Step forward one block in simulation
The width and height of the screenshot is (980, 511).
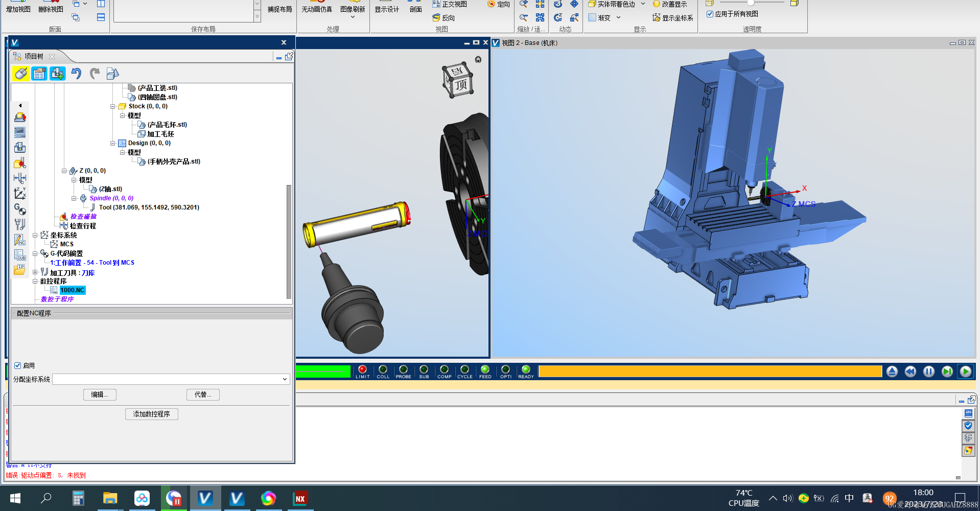click(x=947, y=371)
